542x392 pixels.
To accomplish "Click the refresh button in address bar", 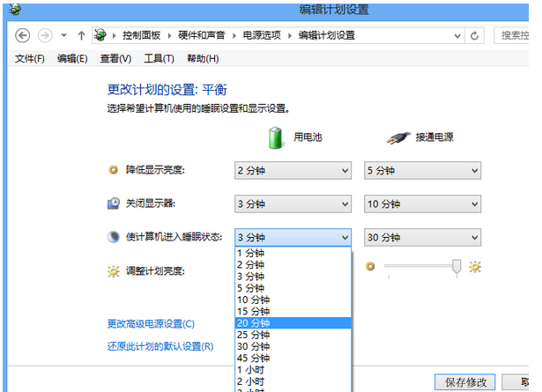I will (475, 35).
